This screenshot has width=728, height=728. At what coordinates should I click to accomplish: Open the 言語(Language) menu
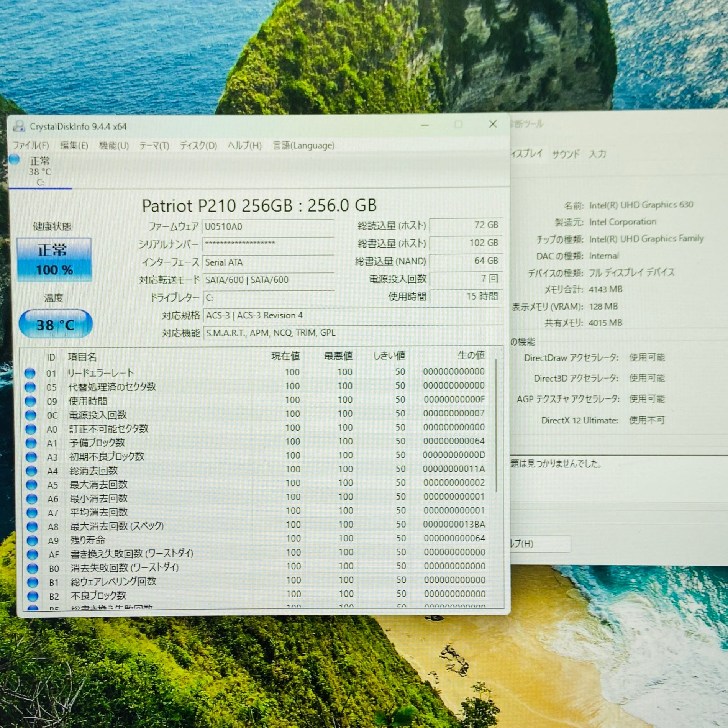click(x=303, y=146)
